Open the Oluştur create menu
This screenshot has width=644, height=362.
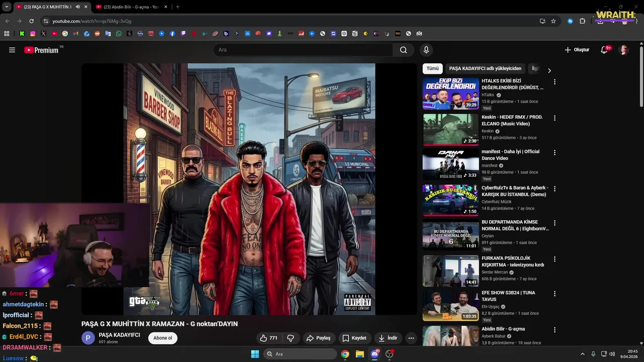coord(577,50)
